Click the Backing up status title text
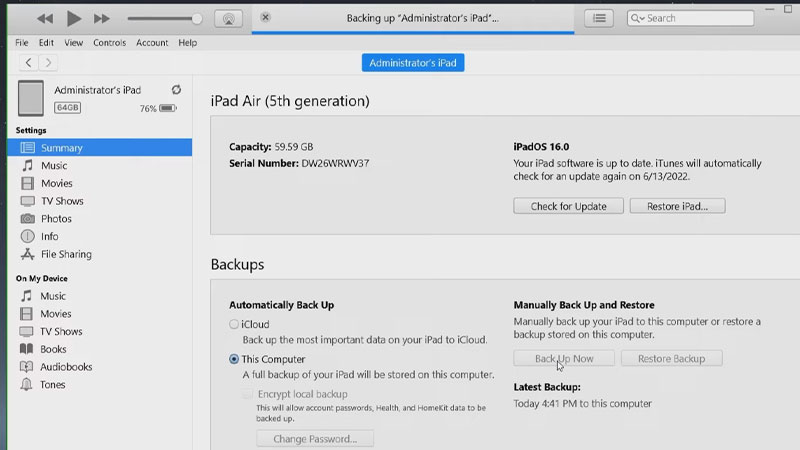This screenshot has width=800, height=450. [422, 18]
